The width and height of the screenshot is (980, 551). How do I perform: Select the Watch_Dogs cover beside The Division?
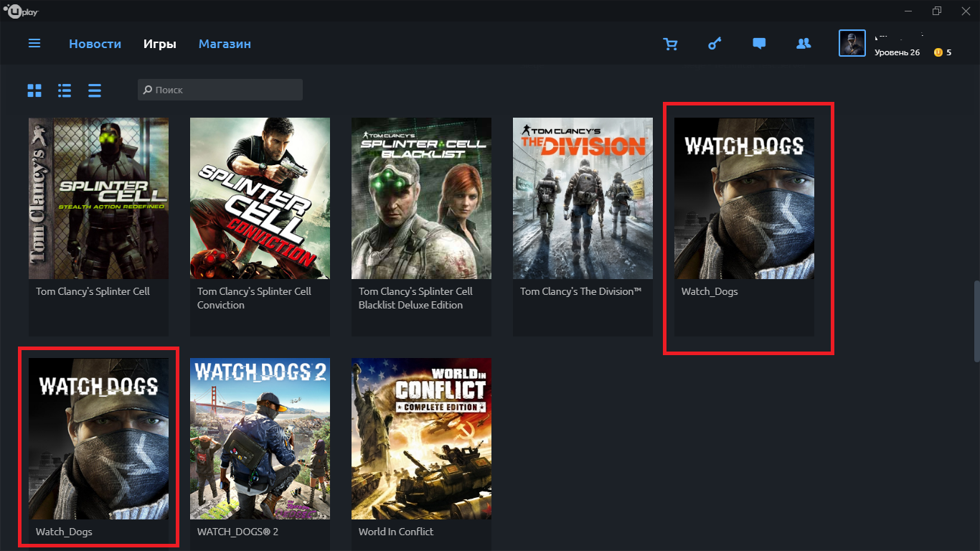(745, 198)
